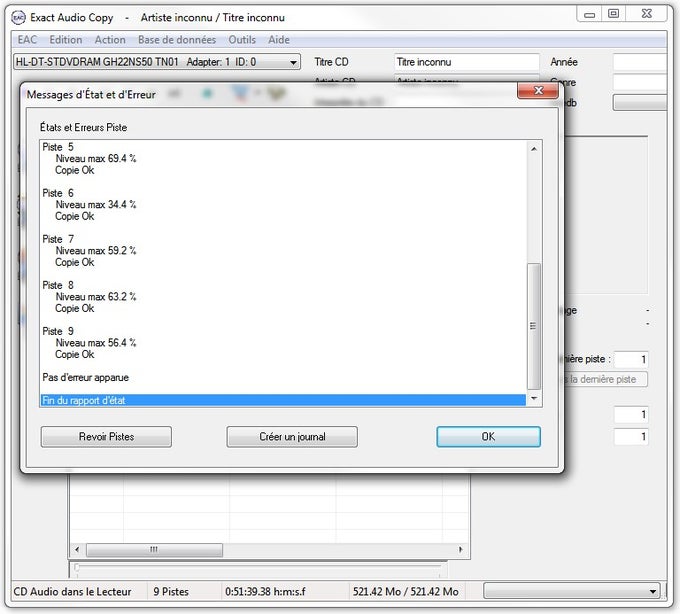The image size is (680, 614).
Task: Click the left arrow of track list horizontal scrollbar
Action: click(x=77, y=550)
